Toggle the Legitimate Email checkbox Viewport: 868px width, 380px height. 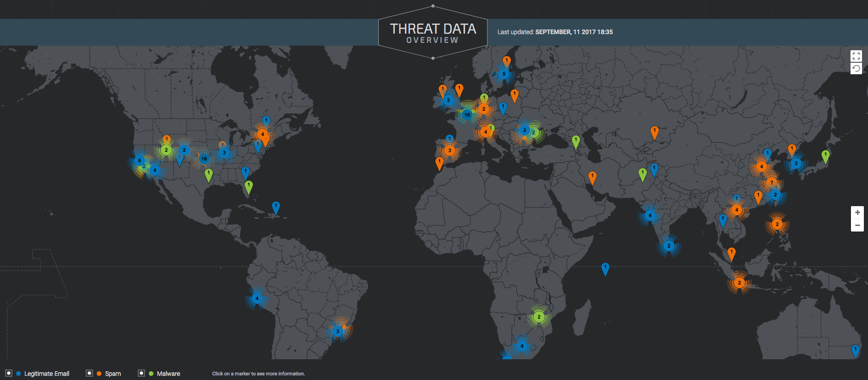(x=9, y=373)
